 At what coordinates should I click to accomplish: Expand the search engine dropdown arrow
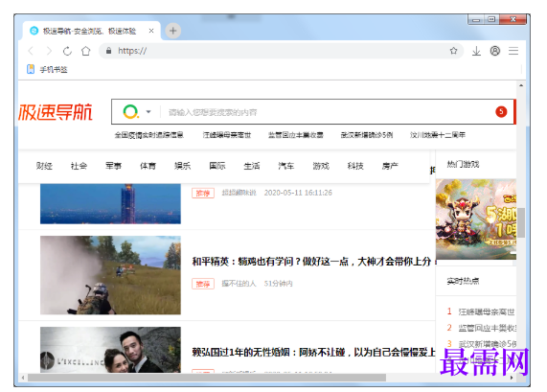click(x=148, y=112)
